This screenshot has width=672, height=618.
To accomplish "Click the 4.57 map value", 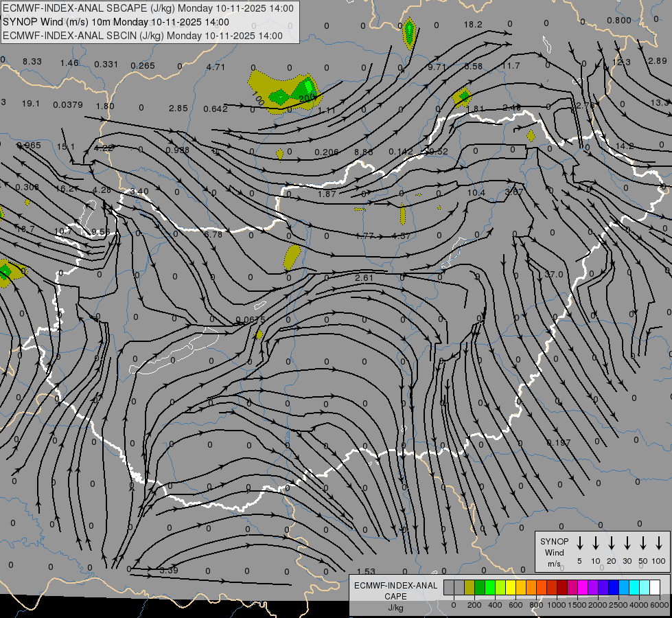I will point(401,236).
